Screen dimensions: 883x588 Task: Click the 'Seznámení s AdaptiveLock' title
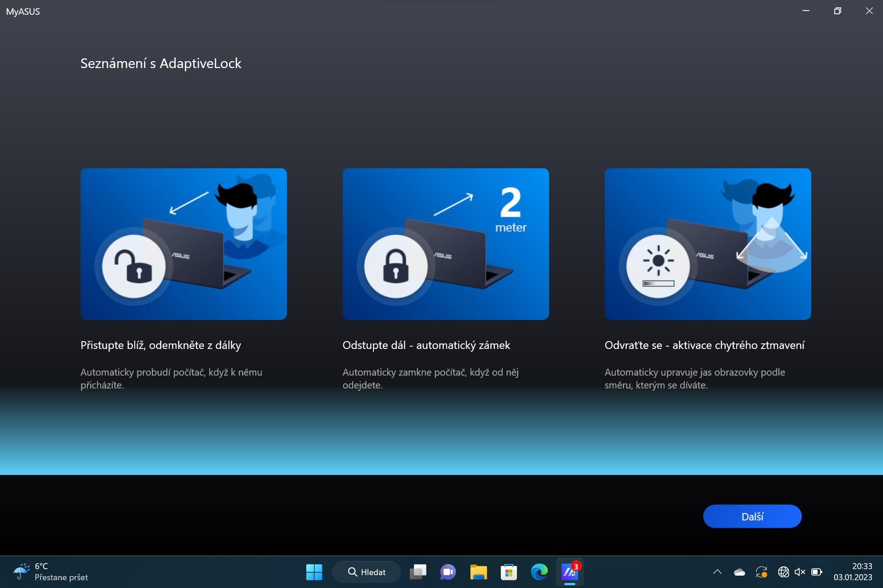[161, 63]
